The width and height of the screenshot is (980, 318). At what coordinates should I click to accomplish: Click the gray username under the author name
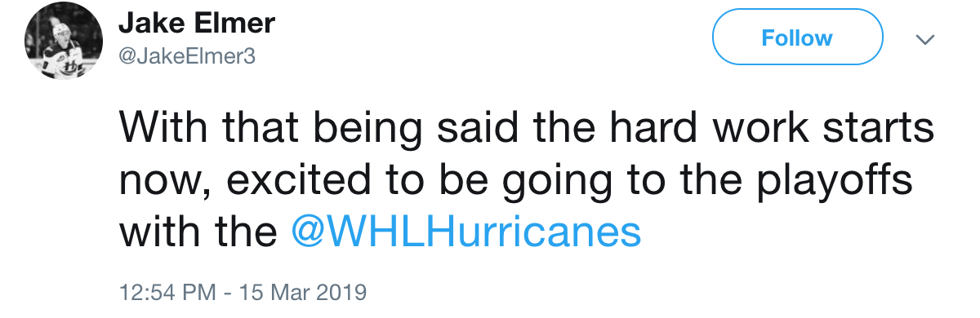click(x=187, y=57)
